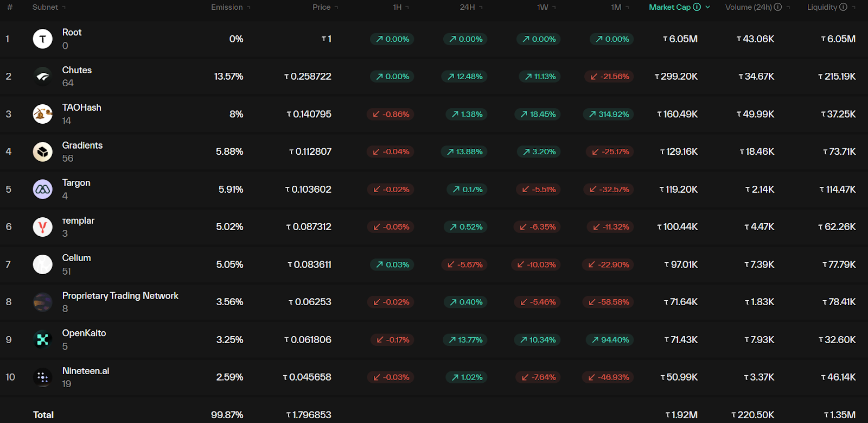
Task: Click the Liquidity info icon
Action: [x=844, y=7]
